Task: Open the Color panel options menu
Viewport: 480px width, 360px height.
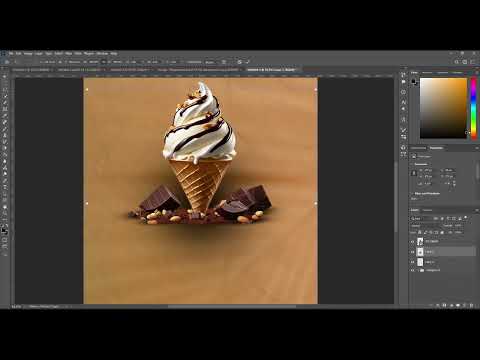Action: pyautogui.click(x=477, y=72)
